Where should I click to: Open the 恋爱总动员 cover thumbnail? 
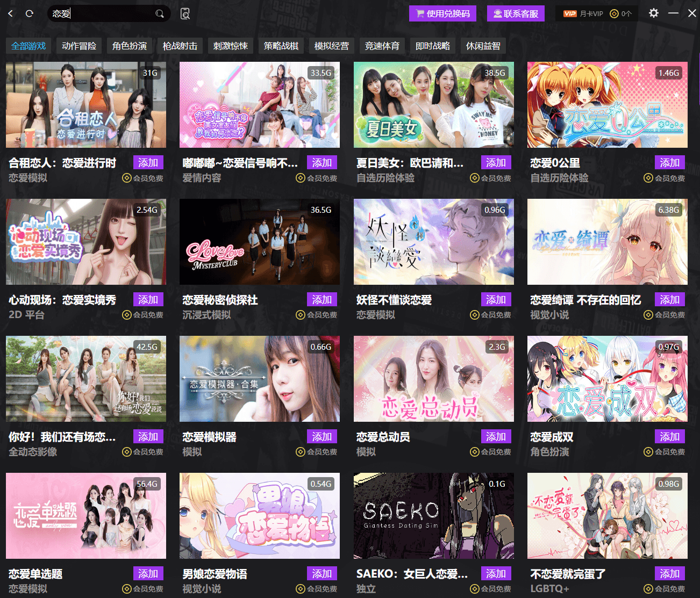(x=434, y=379)
